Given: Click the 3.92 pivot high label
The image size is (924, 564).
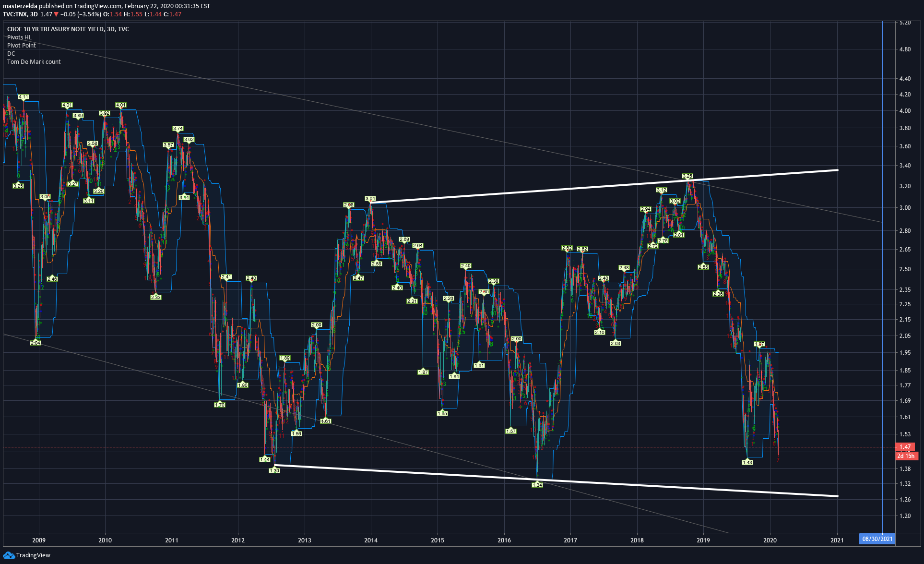Looking at the screenshot, I should tap(105, 113).
